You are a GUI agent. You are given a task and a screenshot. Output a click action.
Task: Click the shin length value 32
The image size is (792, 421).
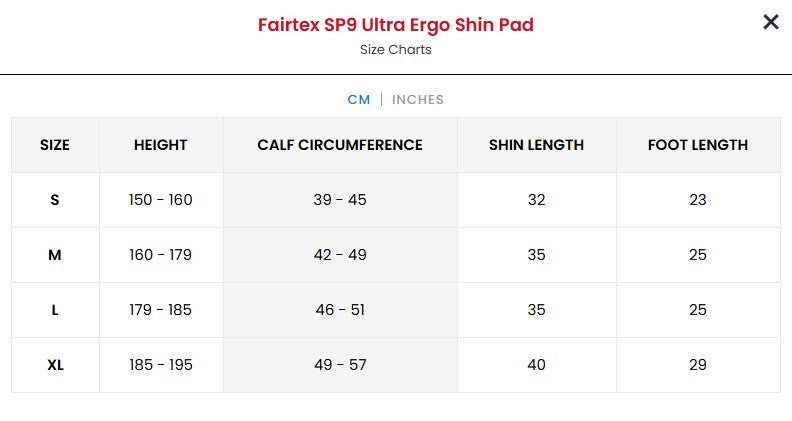point(536,200)
